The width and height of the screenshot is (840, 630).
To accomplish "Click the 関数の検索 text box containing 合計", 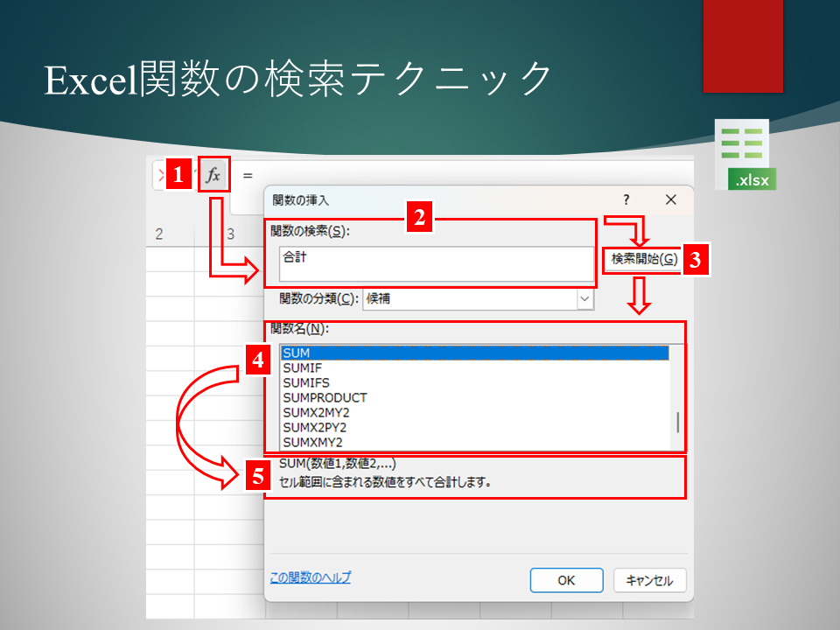I will tap(435, 264).
